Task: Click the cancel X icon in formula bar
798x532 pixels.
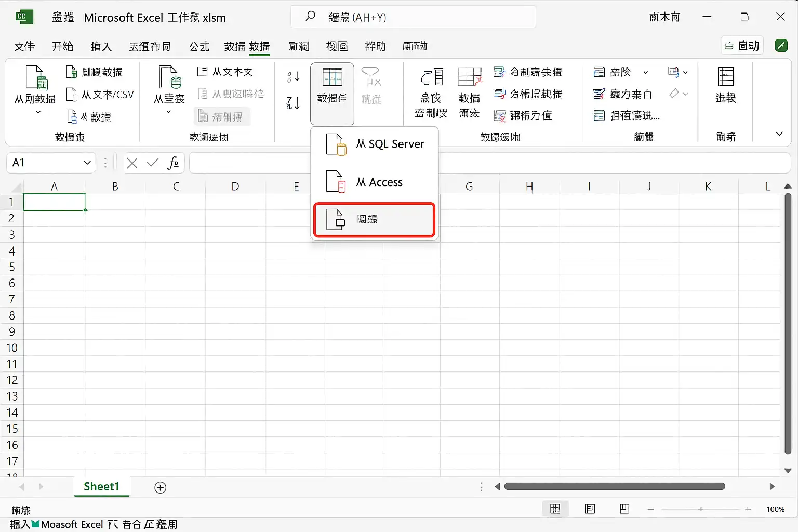Action: pos(132,163)
